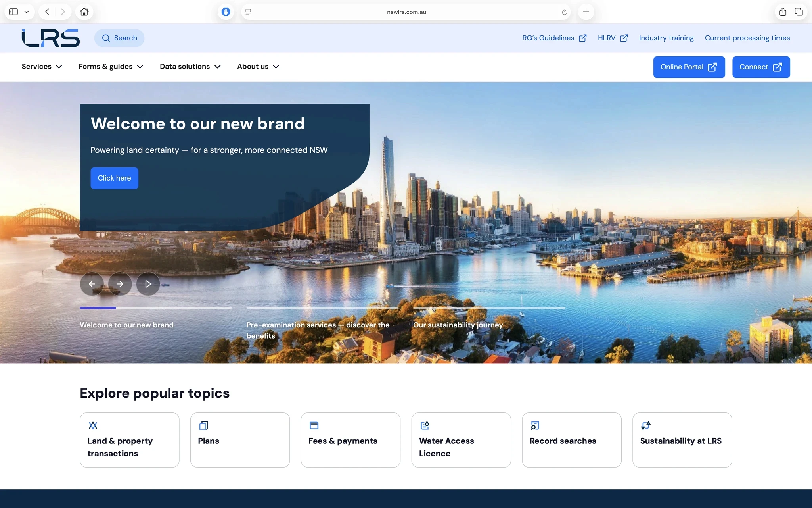Viewport: 812px width, 508px height.
Task: Expand the Services menu
Action: [x=42, y=67]
